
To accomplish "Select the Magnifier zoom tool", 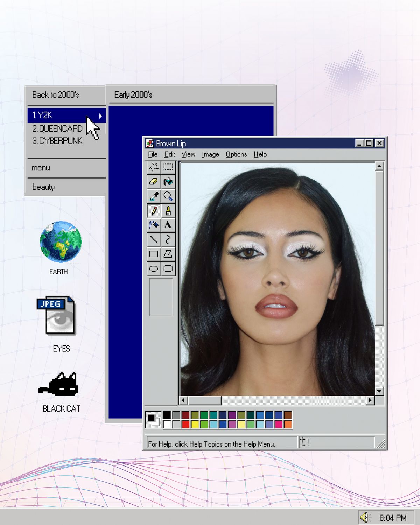I will (x=168, y=196).
